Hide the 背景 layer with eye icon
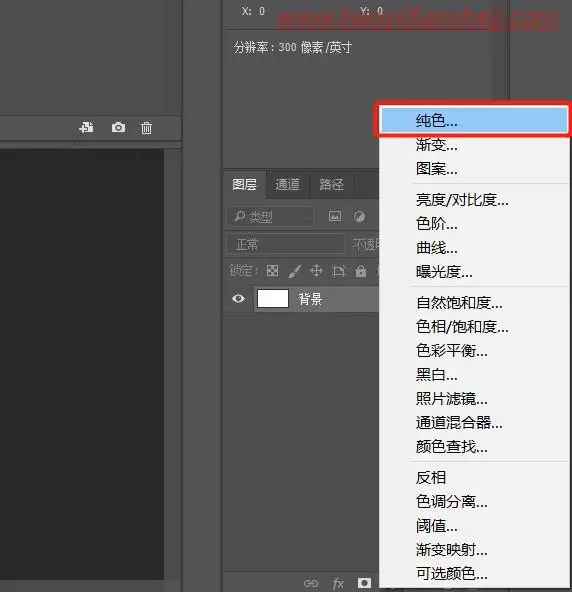The width and height of the screenshot is (572, 592). click(x=238, y=299)
